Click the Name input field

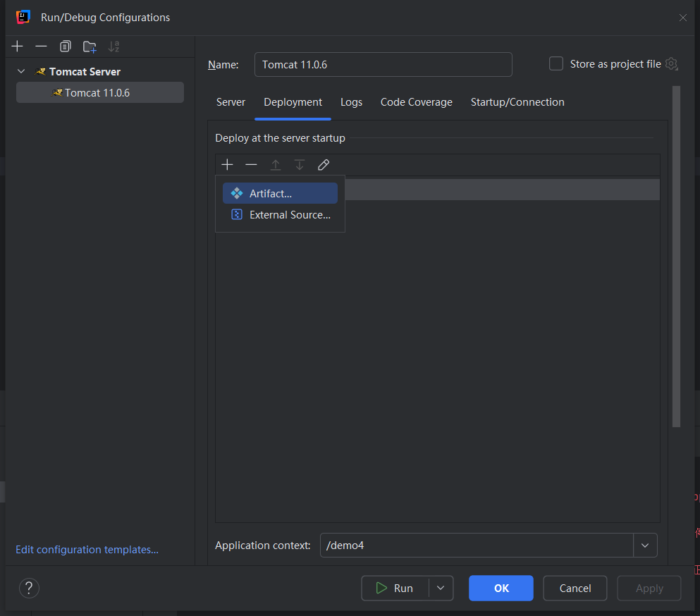[x=383, y=64]
